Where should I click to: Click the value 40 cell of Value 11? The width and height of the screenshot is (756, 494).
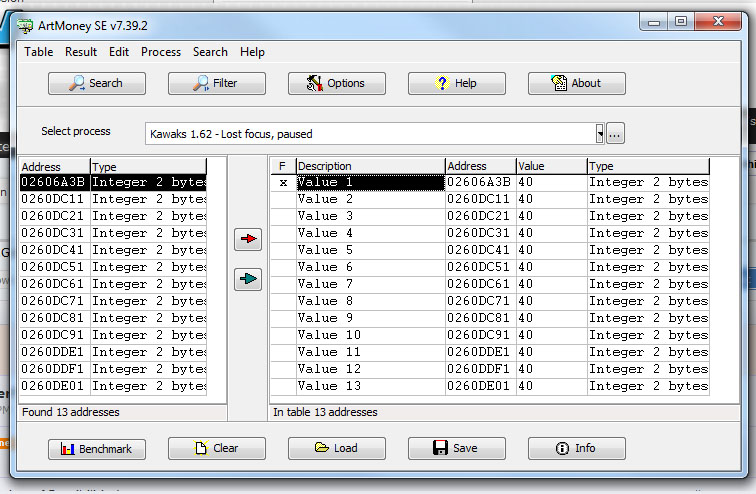coord(552,352)
